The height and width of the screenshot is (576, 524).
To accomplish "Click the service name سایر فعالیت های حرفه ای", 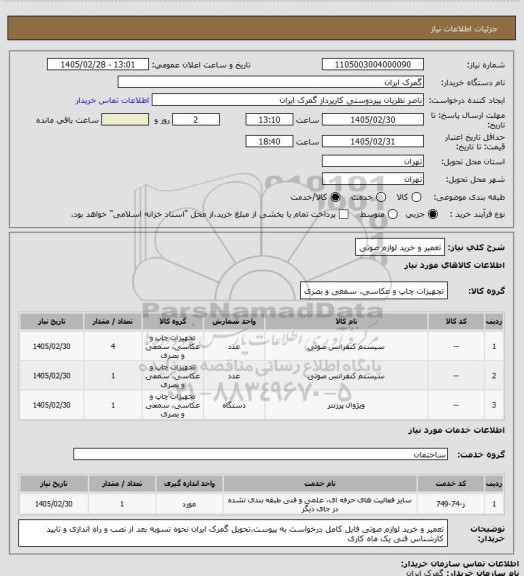I will (320, 504).
